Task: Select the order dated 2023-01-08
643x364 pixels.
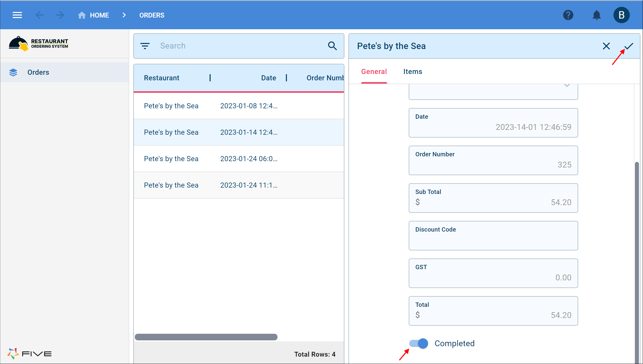Action: pyautogui.click(x=239, y=106)
